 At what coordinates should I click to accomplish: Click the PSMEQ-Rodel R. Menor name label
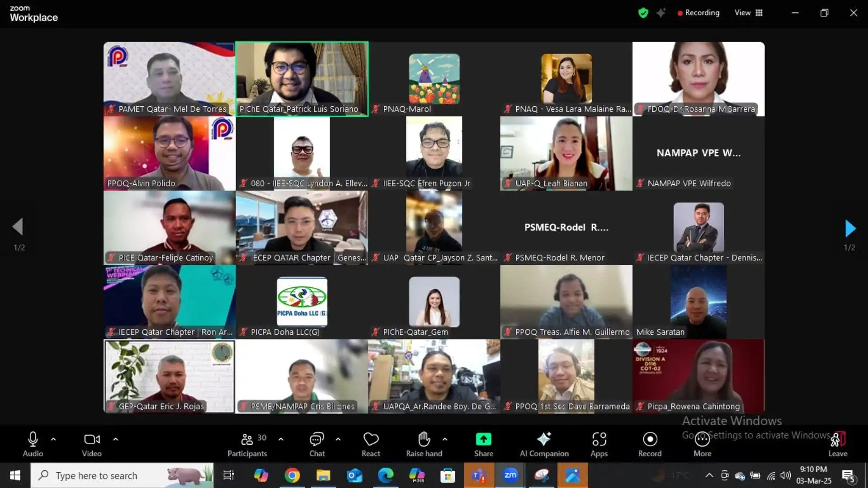pos(560,258)
